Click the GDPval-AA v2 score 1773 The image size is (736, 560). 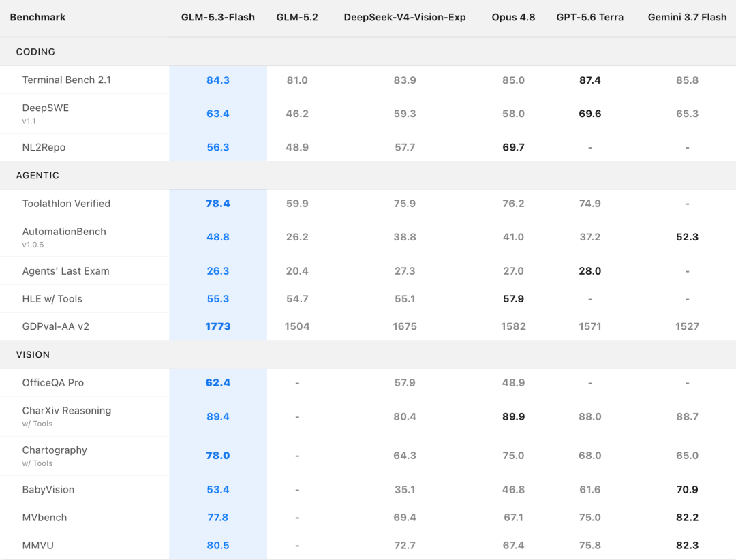(x=218, y=326)
